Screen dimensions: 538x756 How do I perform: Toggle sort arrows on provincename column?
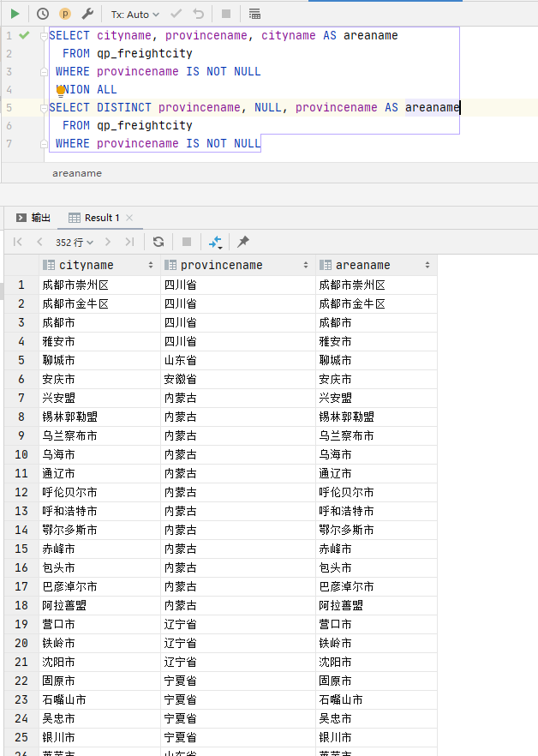pos(306,265)
